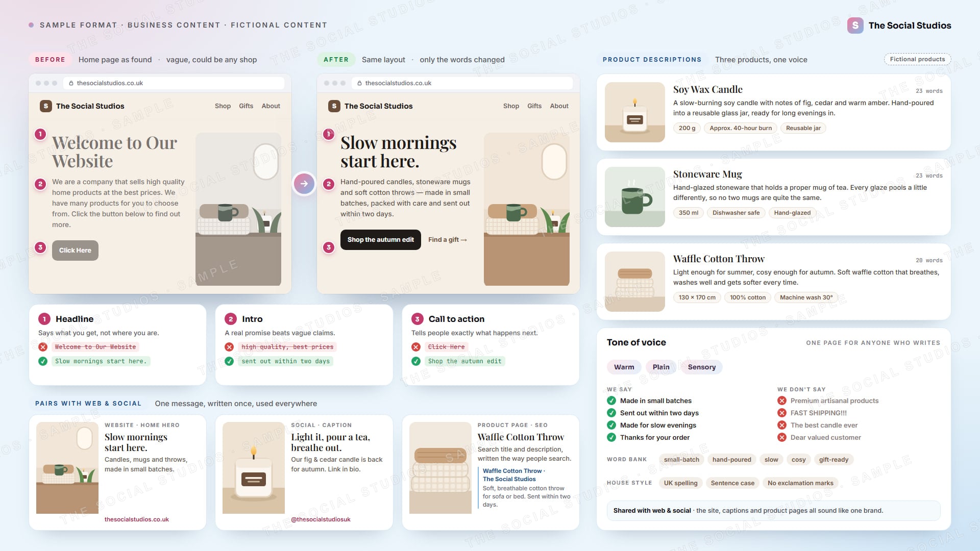Screen dimensions: 980x551
Task: Click The Social Studios logo icon at top right
Action: (x=855, y=26)
